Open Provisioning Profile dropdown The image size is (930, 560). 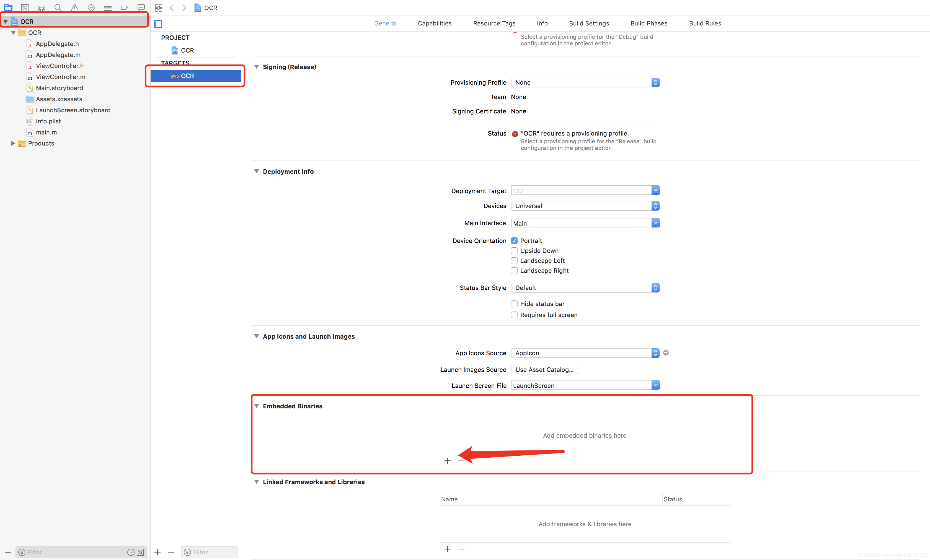click(x=585, y=82)
